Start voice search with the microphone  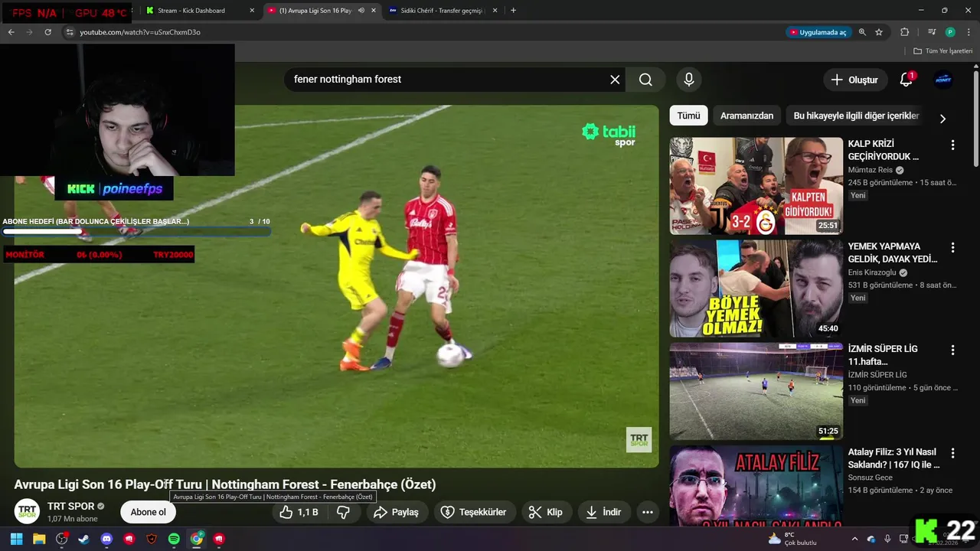(x=689, y=80)
